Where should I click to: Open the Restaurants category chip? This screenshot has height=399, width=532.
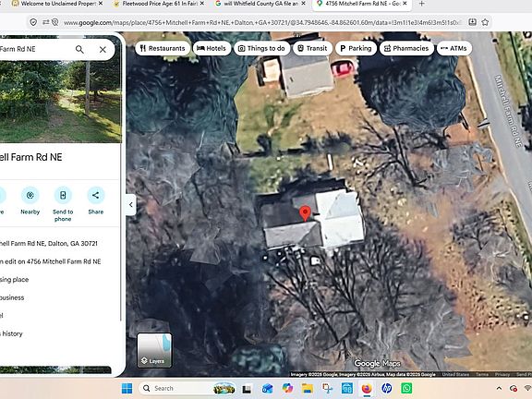click(163, 48)
